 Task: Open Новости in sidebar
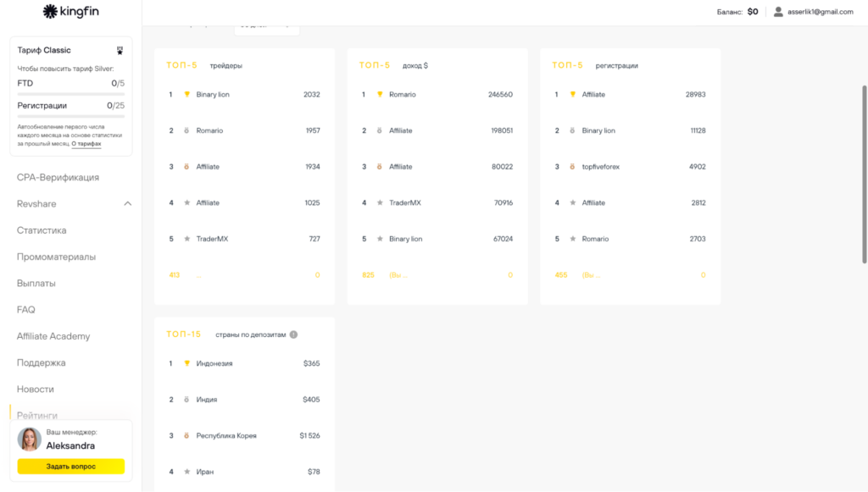(x=36, y=390)
